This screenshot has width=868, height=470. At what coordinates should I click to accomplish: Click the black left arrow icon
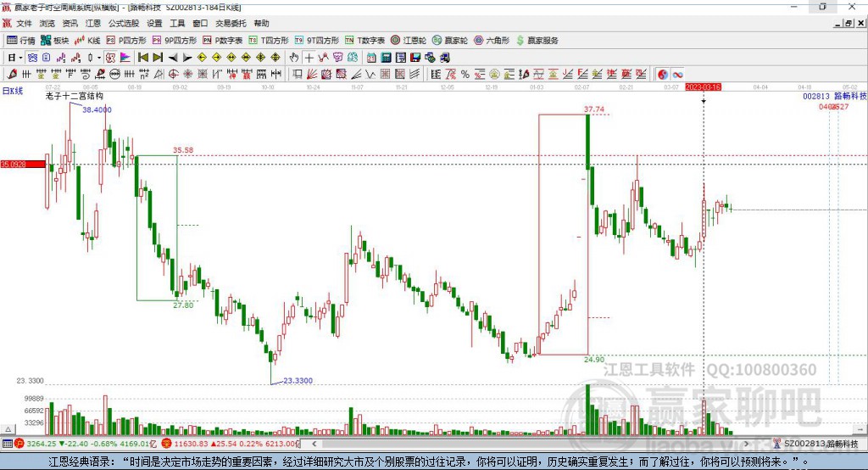pyautogui.click(x=173, y=58)
